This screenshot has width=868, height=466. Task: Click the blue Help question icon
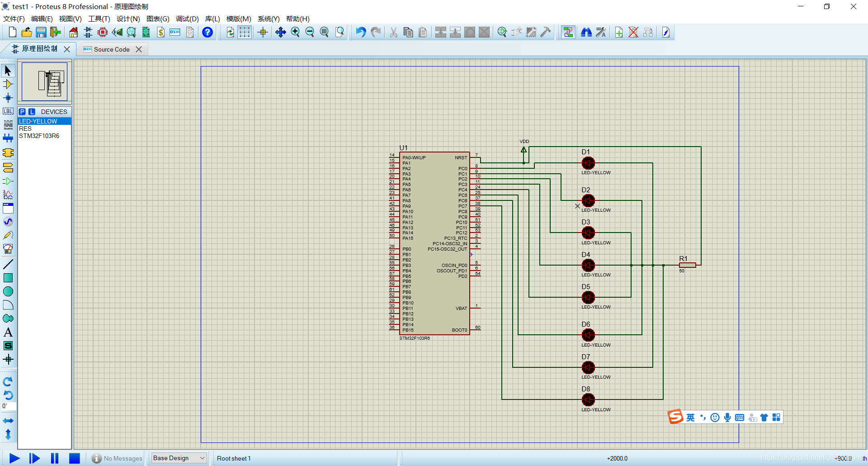[x=208, y=32]
